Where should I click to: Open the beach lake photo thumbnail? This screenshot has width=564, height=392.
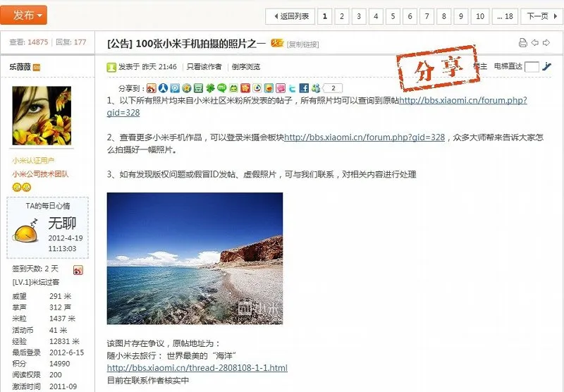pyautogui.click(x=195, y=258)
